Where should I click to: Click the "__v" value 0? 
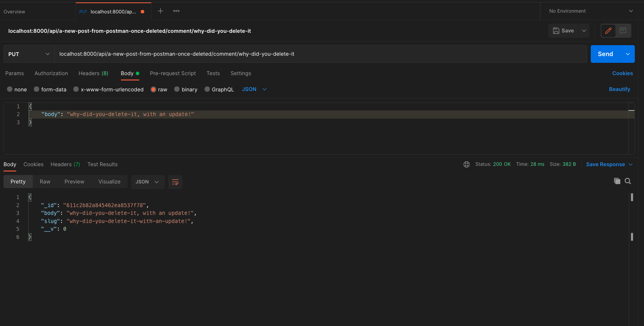(x=65, y=229)
